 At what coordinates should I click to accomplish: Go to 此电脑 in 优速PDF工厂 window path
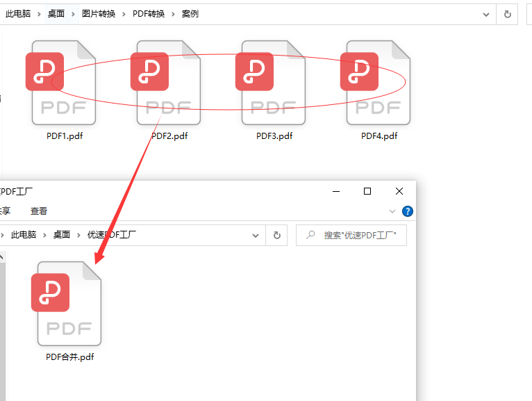click(x=24, y=235)
